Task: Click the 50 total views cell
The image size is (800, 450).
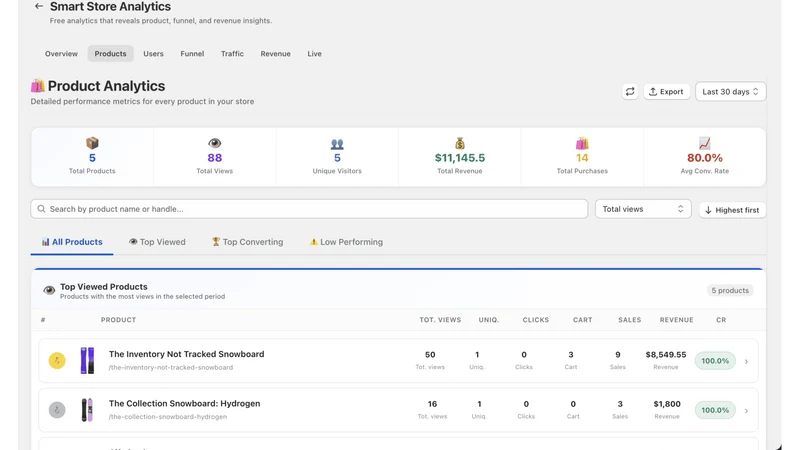Action: (430, 355)
